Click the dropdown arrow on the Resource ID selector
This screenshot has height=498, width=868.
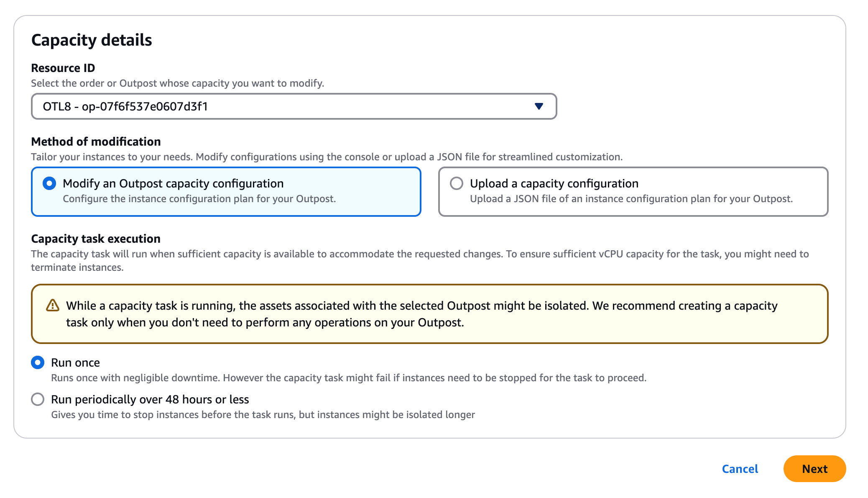click(539, 106)
